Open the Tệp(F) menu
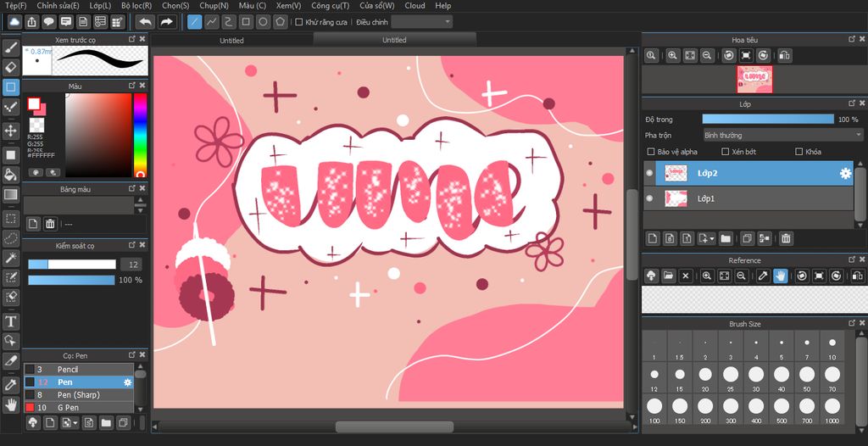 click(x=15, y=6)
